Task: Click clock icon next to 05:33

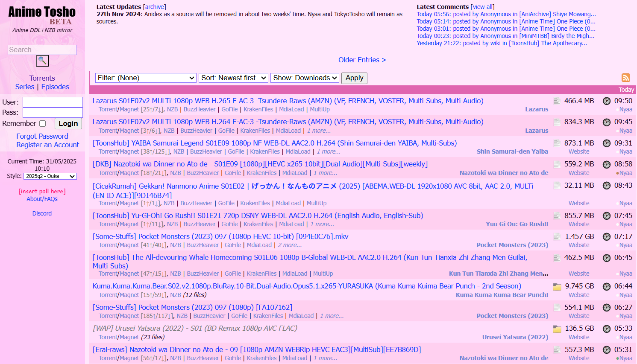Action: click(x=607, y=329)
